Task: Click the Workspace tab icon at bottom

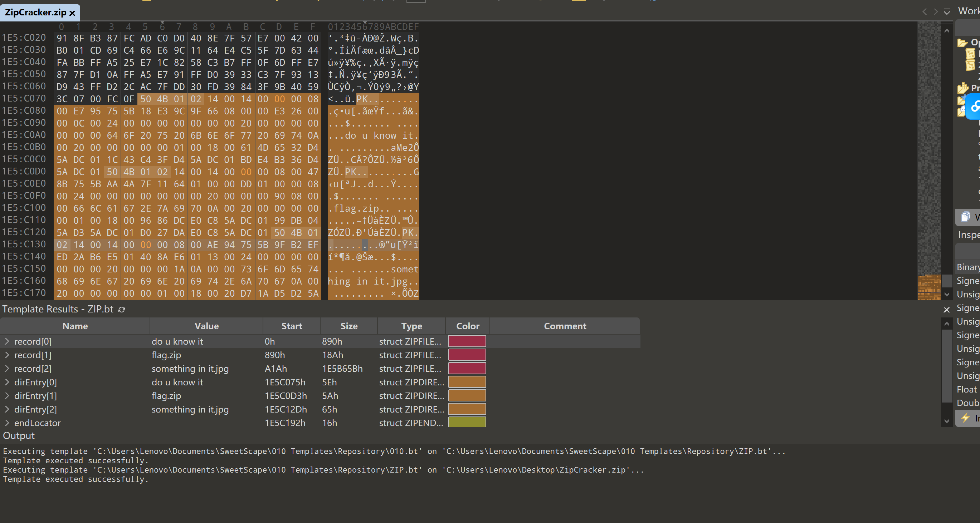Action: coord(966,217)
